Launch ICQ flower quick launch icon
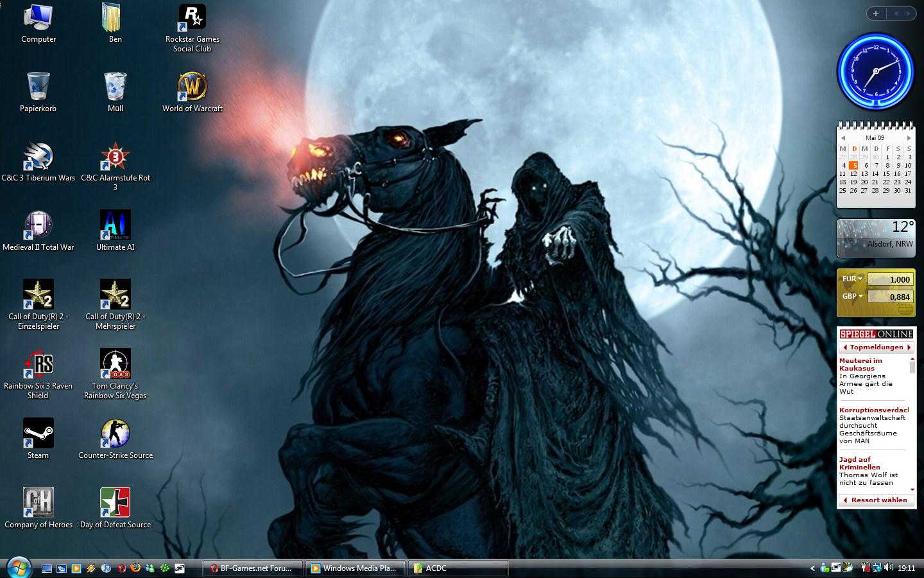This screenshot has width=924, height=578. coord(165,568)
